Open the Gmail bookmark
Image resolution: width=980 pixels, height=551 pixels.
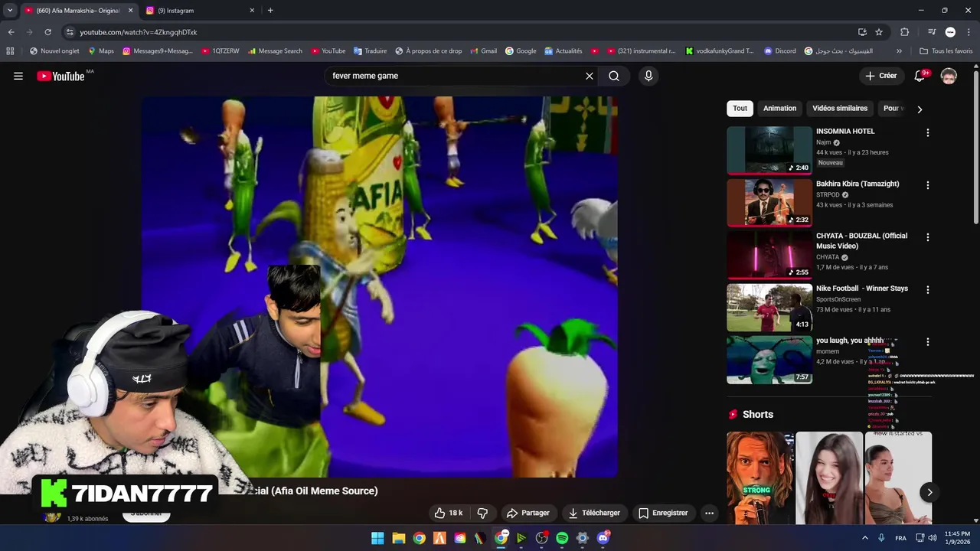pos(482,51)
